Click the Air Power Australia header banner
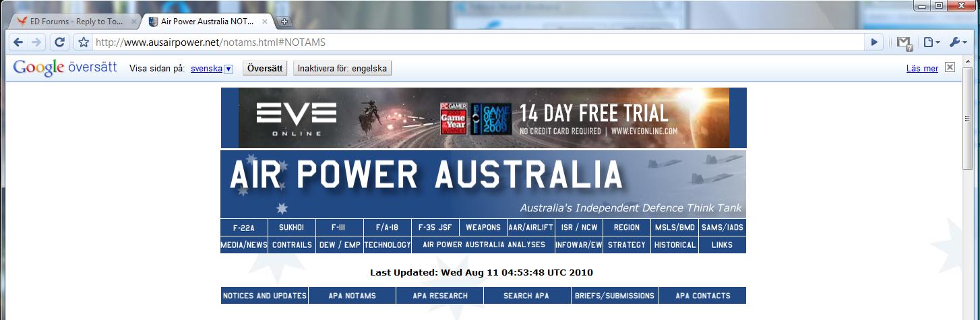The height and width of the screenshot is (320, 980). (x=483, y=184)
